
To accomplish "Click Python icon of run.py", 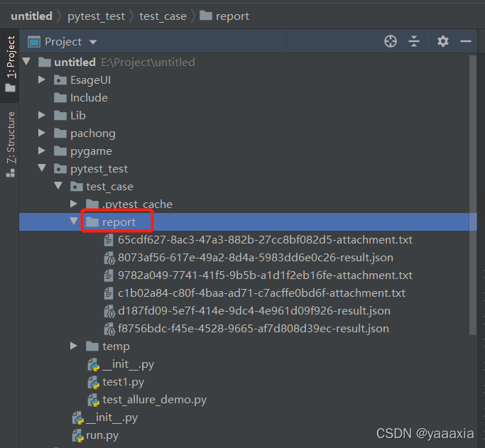I will [78, 436].
